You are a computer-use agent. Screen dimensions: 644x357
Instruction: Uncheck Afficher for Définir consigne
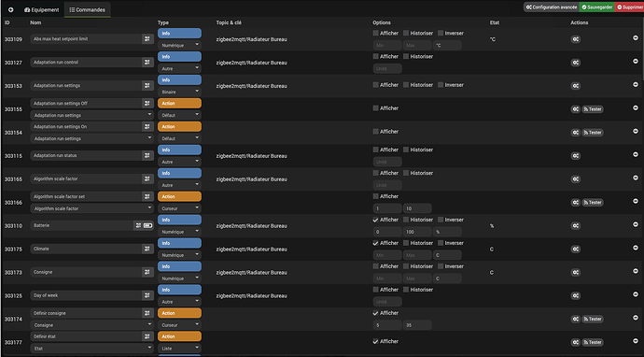click(375, 313)
